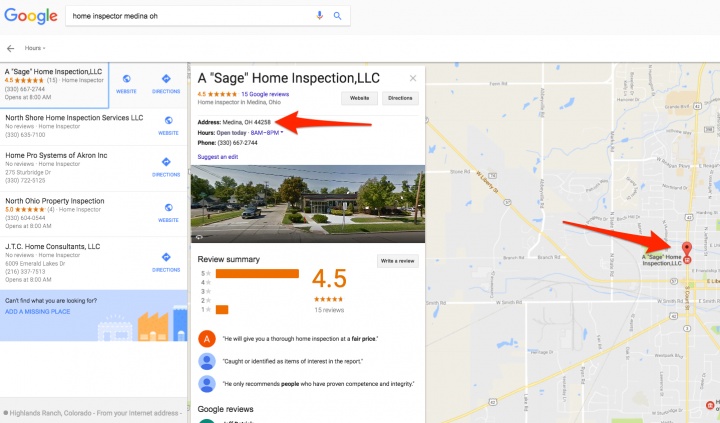Viewport: 720px width, 423px height.
Task: Close the business details panel
Action: point(413,78)
